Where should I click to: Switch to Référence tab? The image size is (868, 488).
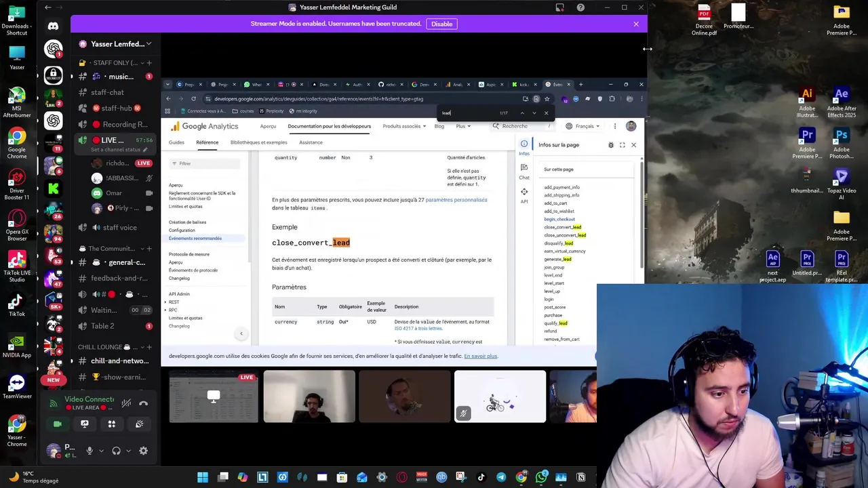207,142
